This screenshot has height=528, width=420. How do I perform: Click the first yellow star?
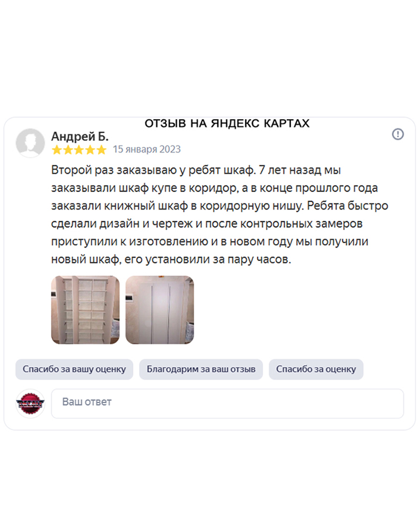tap(57, 150)
